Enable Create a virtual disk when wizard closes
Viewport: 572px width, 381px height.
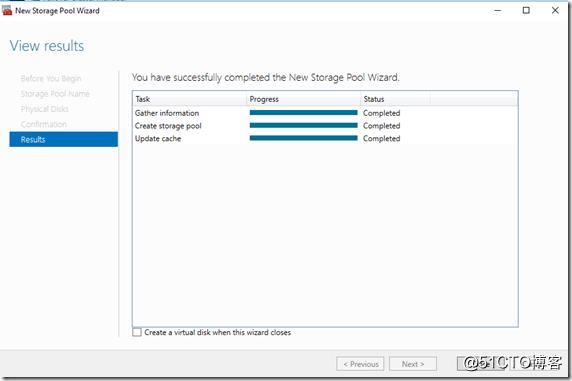[x=137, y=332]
